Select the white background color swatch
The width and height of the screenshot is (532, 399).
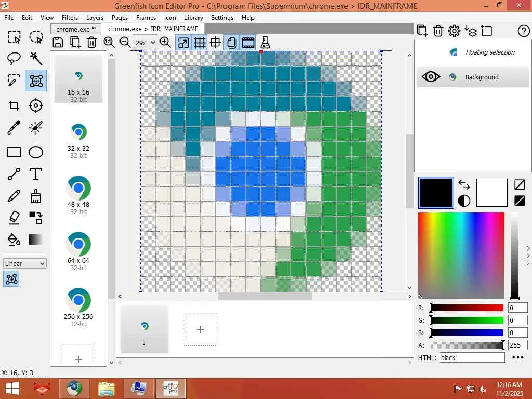[x=491, y=192]
